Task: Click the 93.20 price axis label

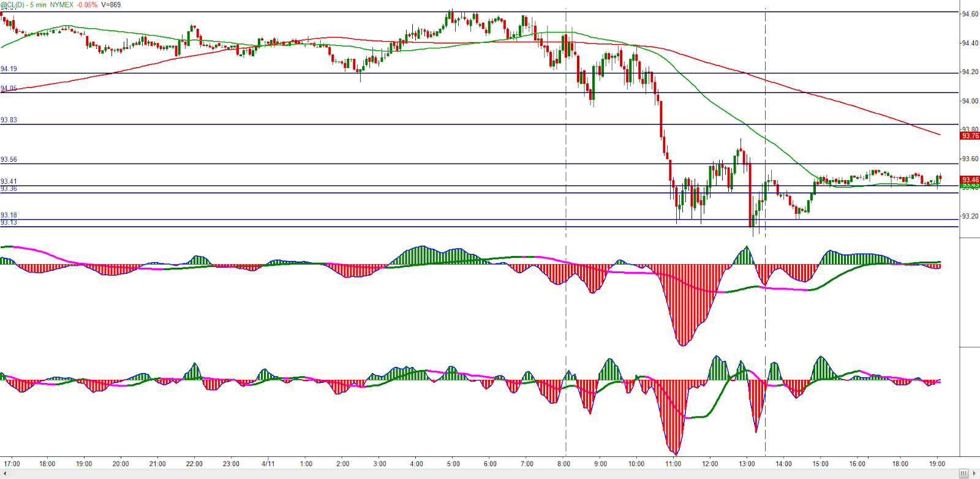Action: click(x=970, y=216)
